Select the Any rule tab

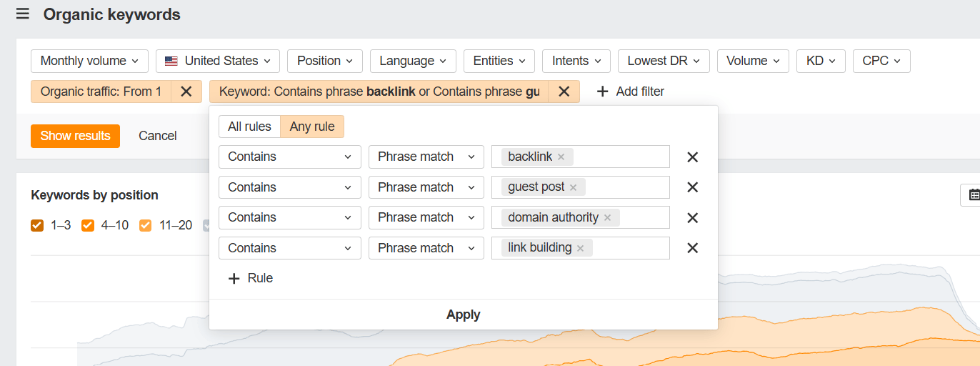pos(312,127)
